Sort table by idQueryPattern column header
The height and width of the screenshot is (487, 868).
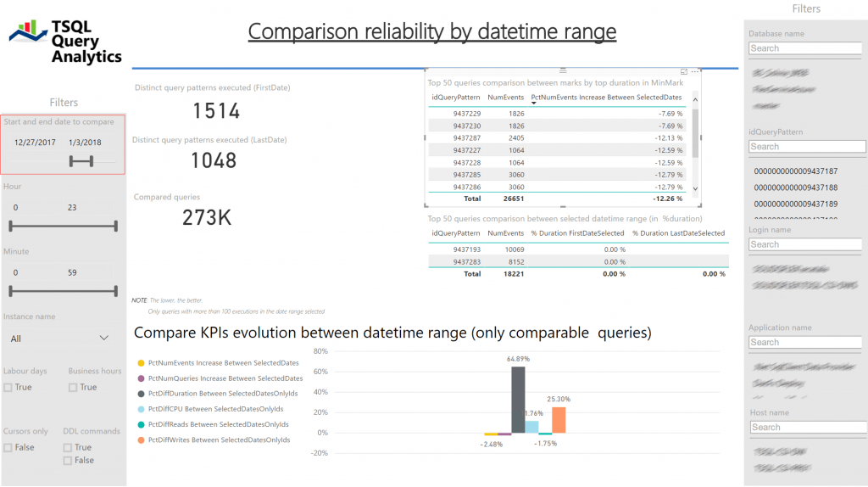tap(456, 98)
